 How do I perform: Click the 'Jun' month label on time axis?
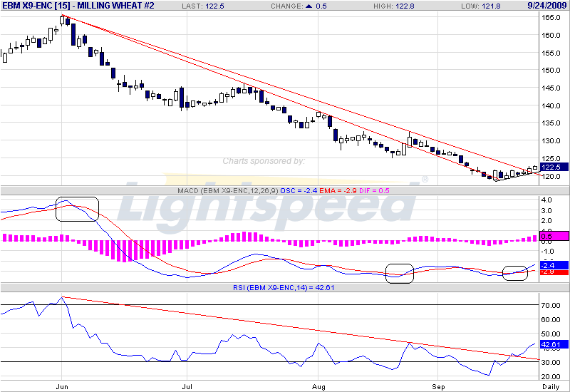point(62,387)
